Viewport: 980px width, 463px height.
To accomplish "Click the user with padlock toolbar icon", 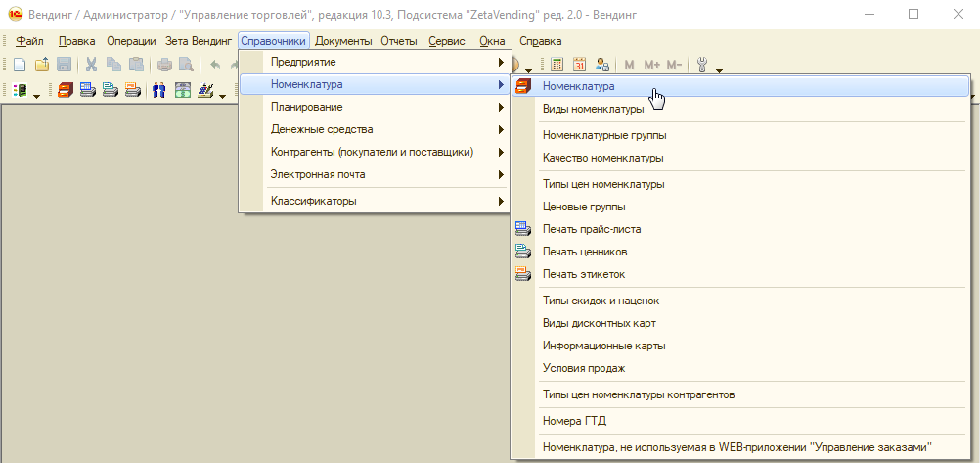I will (601, 65).
